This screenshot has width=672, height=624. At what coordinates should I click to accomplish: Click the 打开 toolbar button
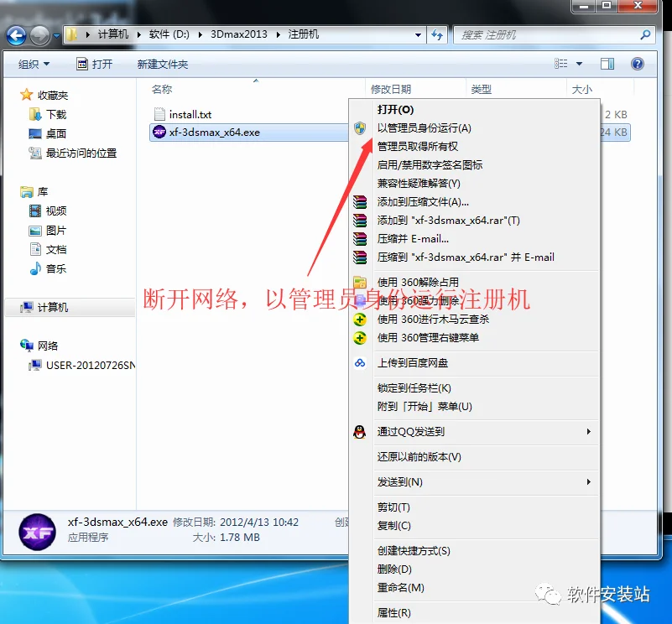coord(95,65)
